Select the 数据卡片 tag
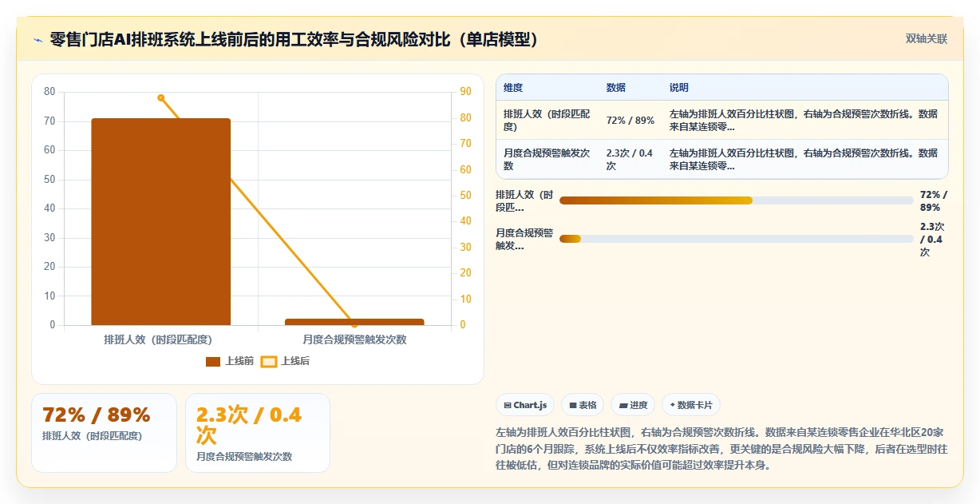This screenshot has width=980, height=504. coord(691,405)
